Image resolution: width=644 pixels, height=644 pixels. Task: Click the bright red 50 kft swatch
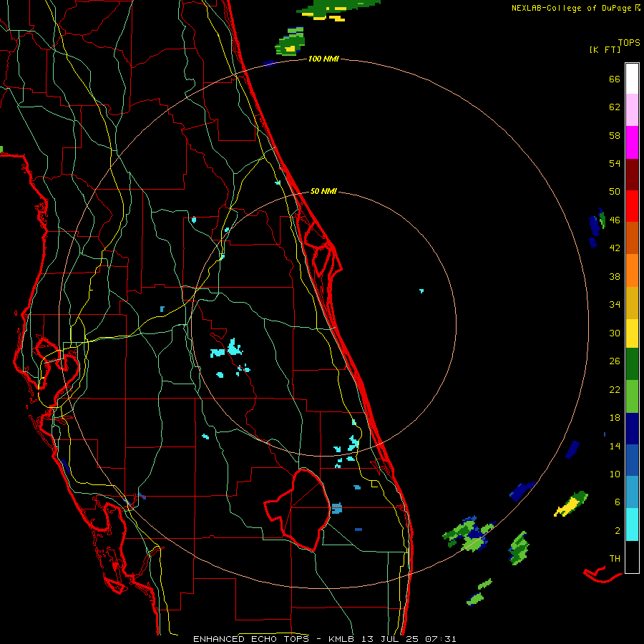(632, 206)
